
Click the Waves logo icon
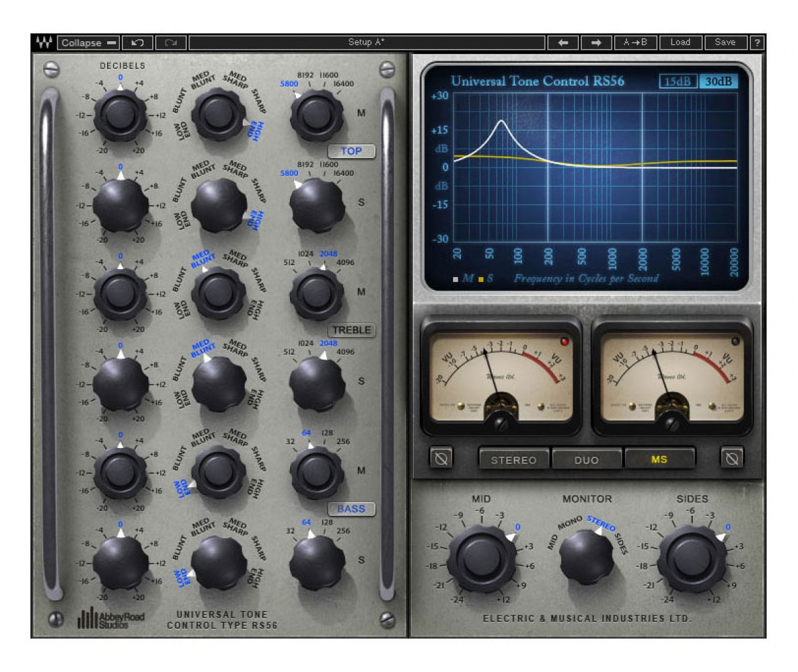[44, 43]
